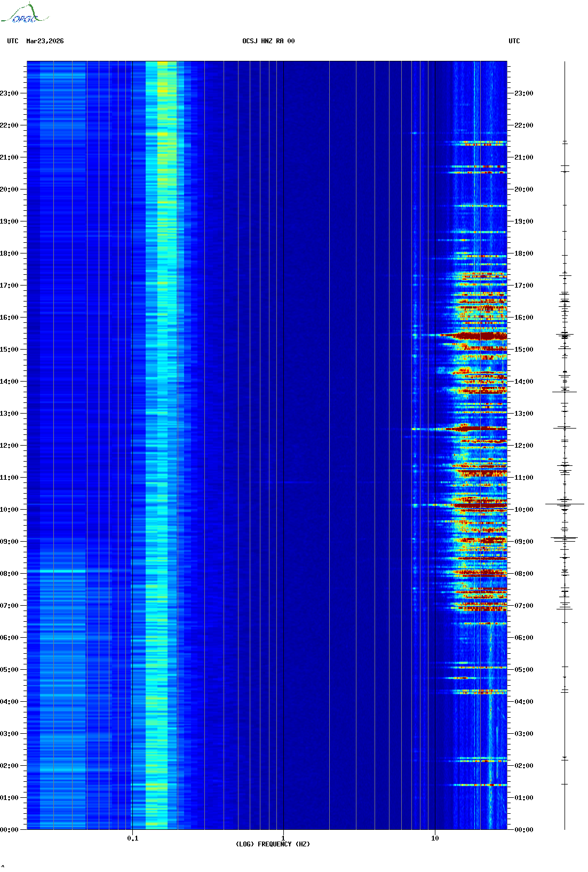Screen dimensions: 588x872
Task: Click the largest seismogram spike near 10:00
Action: [565, 504]
